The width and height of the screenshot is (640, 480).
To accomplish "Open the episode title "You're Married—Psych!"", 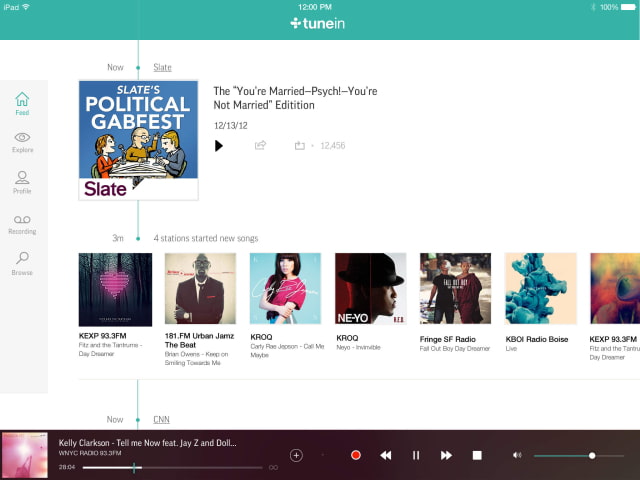I will click(x=295, y=98).
